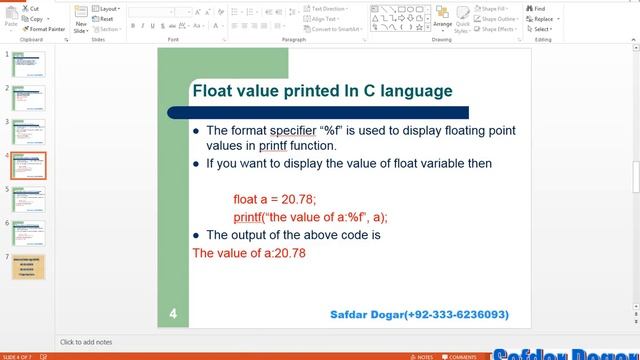
Task: Toggle text Shadow formatting
Action: coord(162,26)
